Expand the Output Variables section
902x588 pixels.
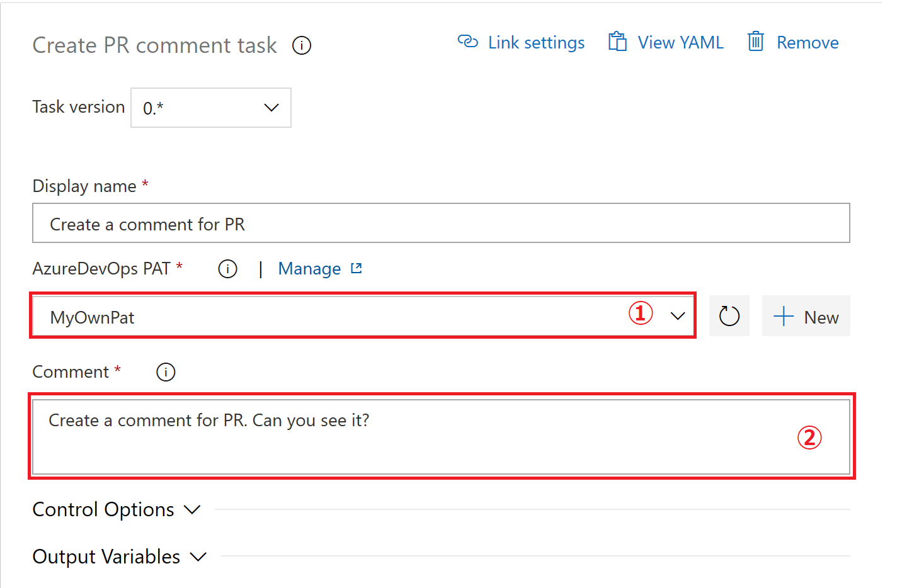pos(120,557)
